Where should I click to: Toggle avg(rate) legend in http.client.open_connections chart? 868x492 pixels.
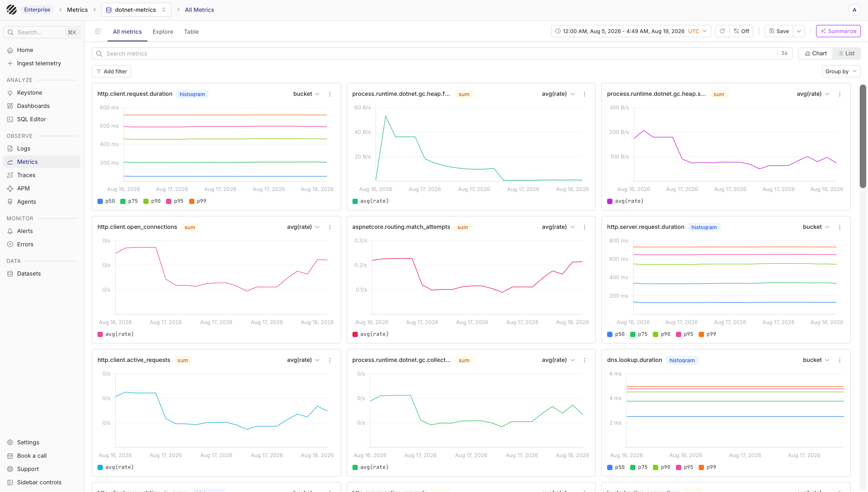tap(116, 334)
